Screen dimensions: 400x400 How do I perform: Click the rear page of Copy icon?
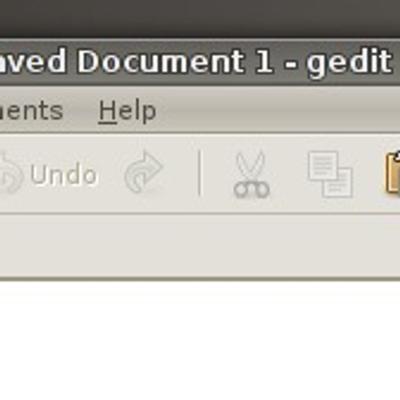(322, 165)
